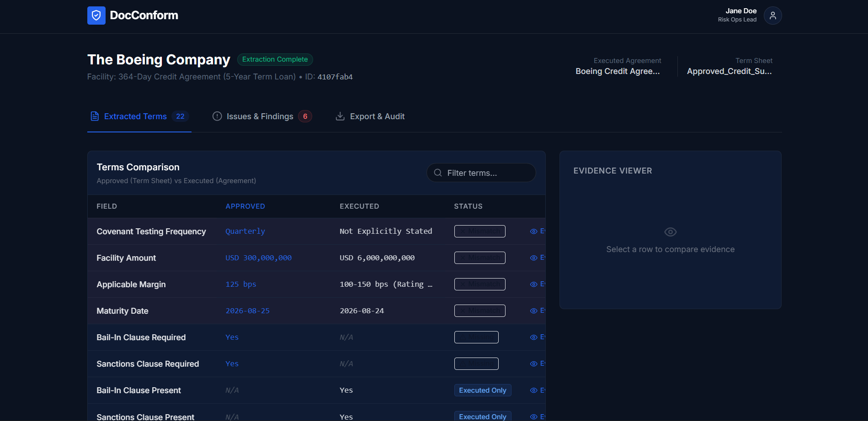Click the document icon on Extracted Terms tab
Image resolution: width=868 pixels, height=421 pixels.
95,116
